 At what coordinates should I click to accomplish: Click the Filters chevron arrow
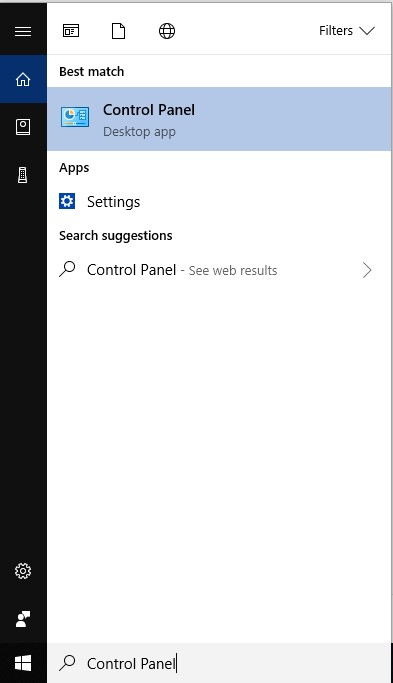367,31
